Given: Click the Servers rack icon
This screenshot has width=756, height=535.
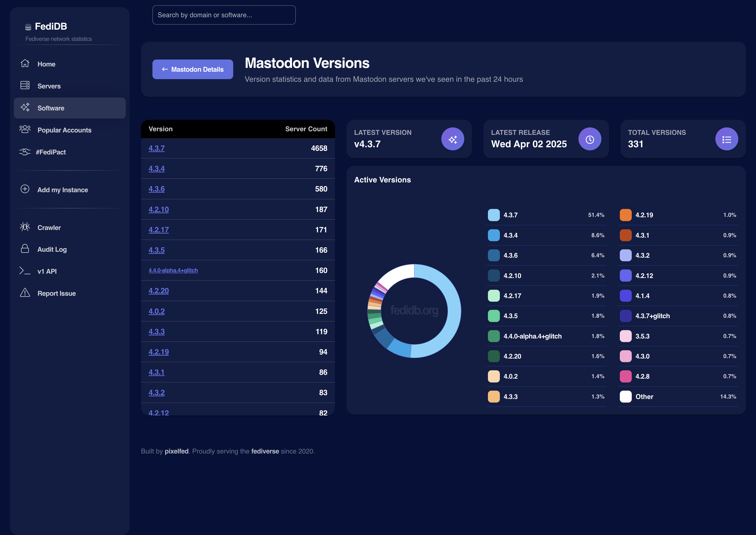Looking at the screenshot, I should pos(25,85).
